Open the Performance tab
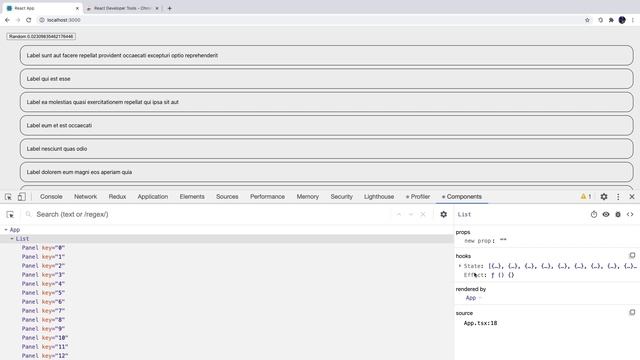640x360 pixels. click(267, 197)
